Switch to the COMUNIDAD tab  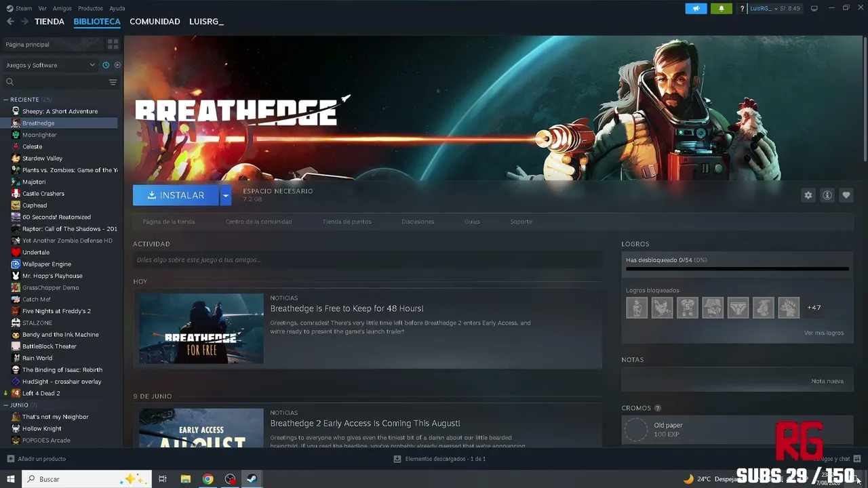click(x=155, y=22)
